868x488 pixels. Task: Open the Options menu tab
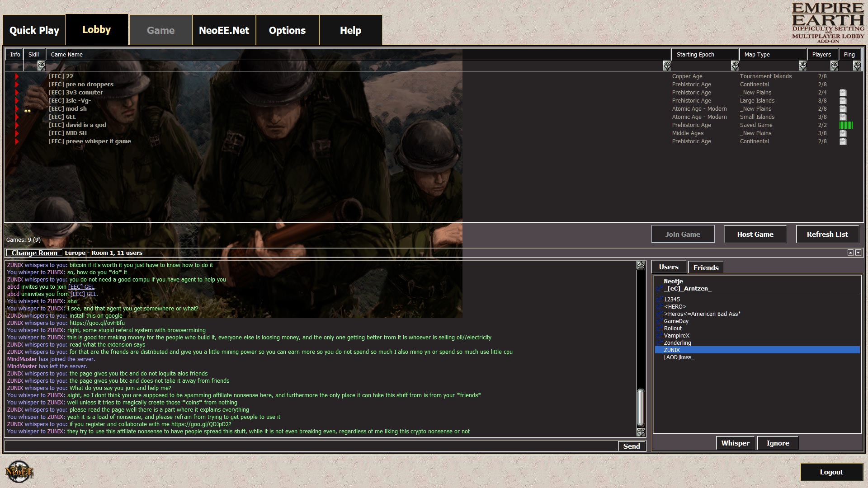coord(287,30)
